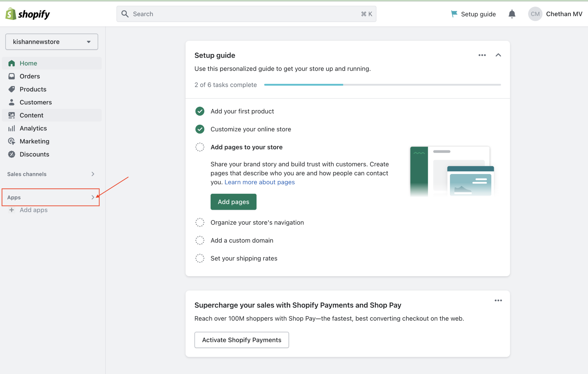Select Organize your store's navigation task
This screenshot has width=588, height=374.
pos(257,222)
